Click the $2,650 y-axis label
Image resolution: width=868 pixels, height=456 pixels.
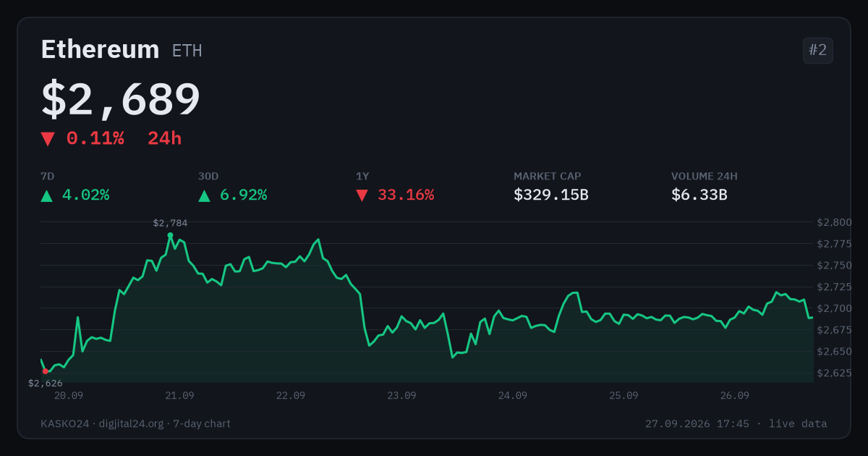tap(834, 352)
